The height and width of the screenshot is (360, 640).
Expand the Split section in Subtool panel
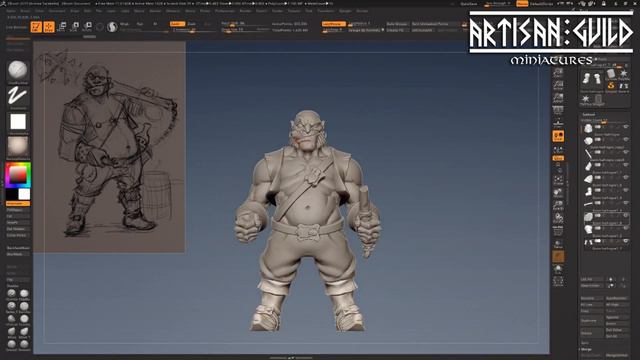585,343
